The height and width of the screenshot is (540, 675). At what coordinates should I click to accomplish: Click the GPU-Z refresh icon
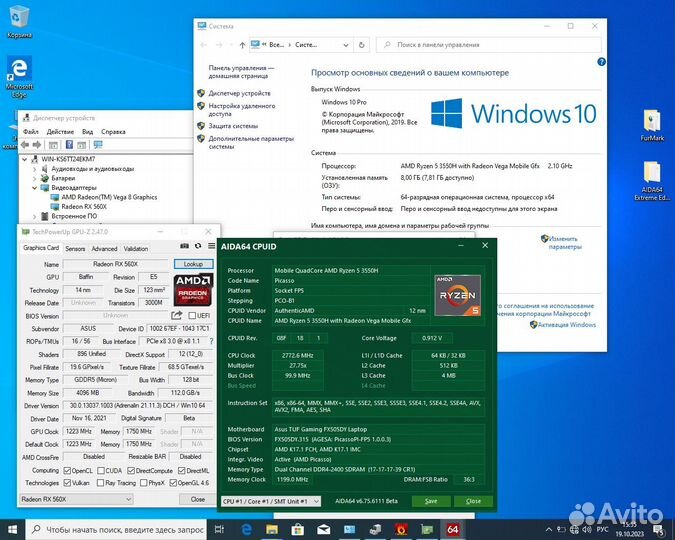pos(197,247)
